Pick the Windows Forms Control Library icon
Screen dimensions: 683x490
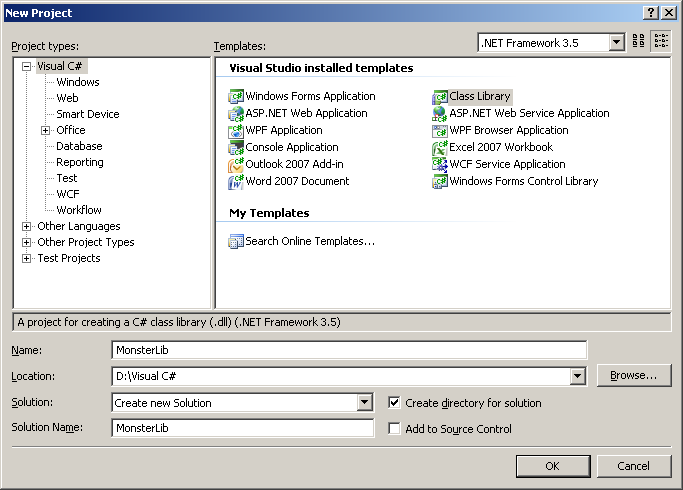(x=440, y=182)
